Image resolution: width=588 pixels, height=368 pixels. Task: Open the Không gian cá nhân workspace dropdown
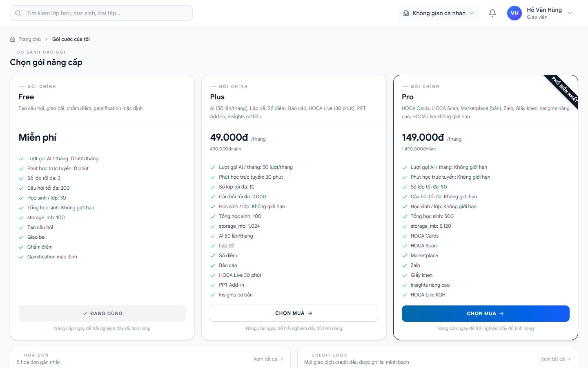tap(439, 13)
